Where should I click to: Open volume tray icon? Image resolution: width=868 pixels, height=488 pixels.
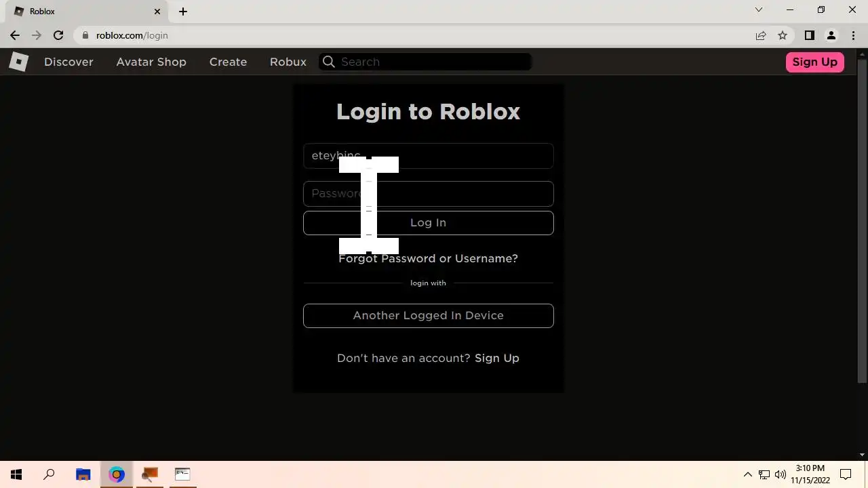pos(781,474)
